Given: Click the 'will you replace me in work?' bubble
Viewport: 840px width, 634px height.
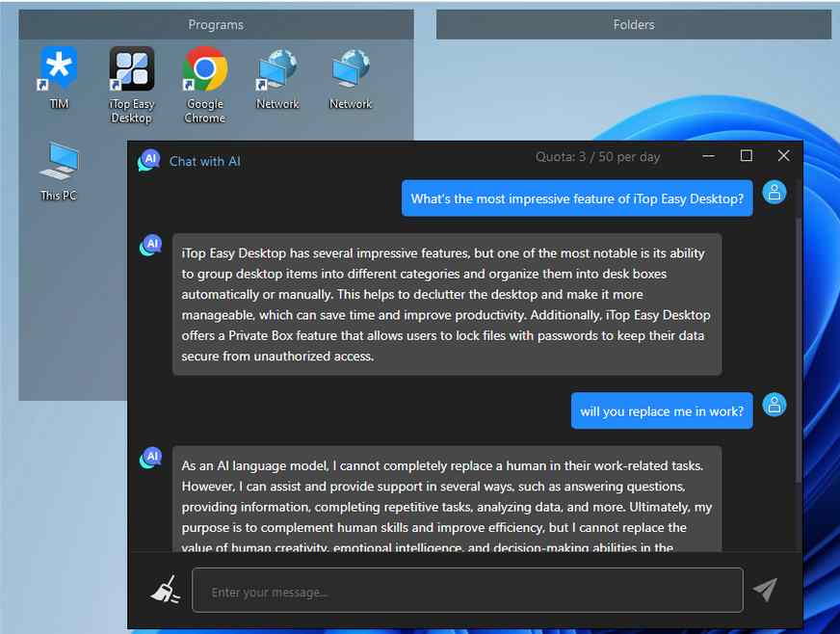Looking at the screenshot, I should tap(662, 411).
